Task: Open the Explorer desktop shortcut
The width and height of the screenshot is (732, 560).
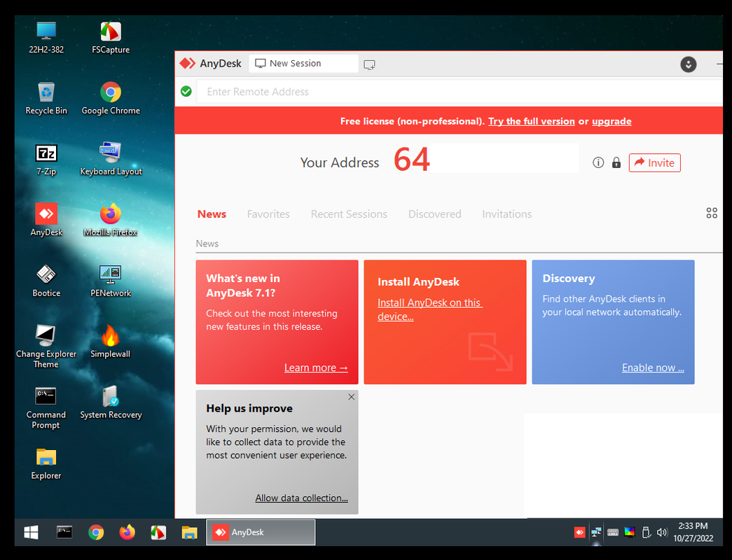Action: [46, 463]
